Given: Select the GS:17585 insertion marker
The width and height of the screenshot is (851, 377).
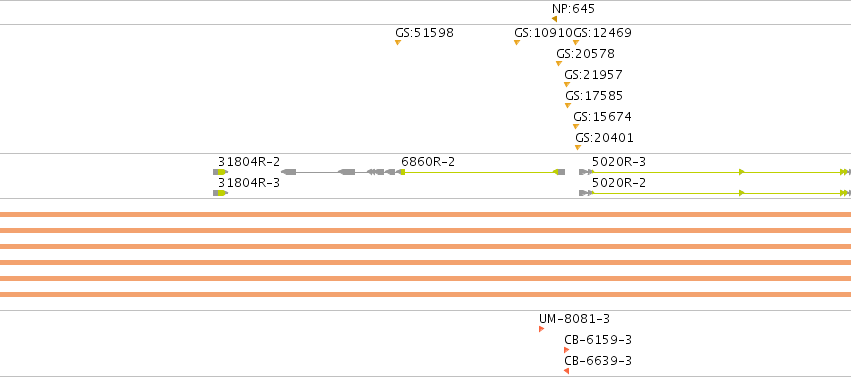Looking at the screenshot, I should (568, 106).
